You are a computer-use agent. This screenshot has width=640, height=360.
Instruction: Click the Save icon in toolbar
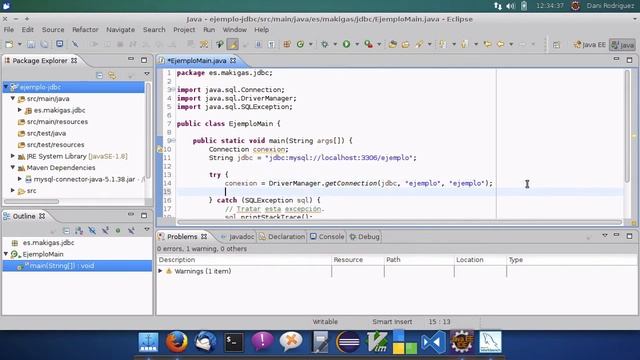click(x=31, y=44)
